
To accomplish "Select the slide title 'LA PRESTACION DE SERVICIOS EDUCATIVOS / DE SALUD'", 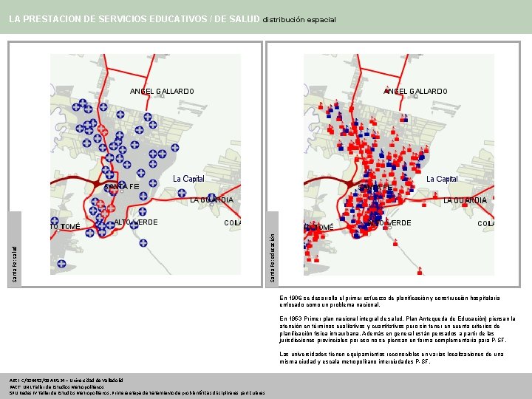I will pyautogui.click(x=134, y=19).
